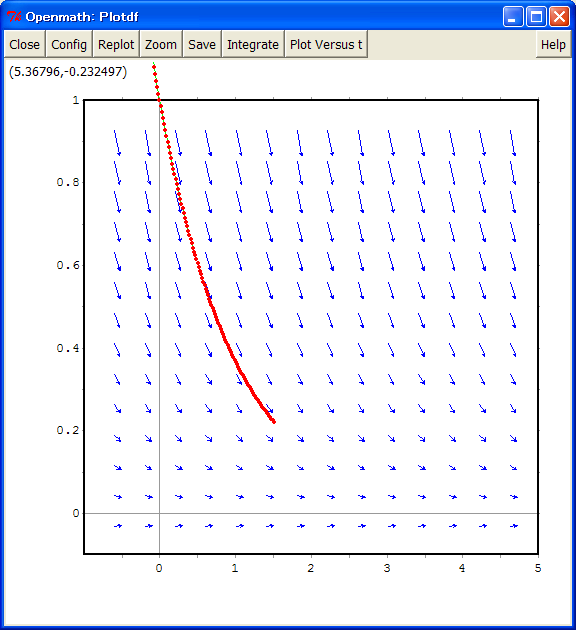
Task: Click the y-axis label 0.6
Action: [68, 265]
